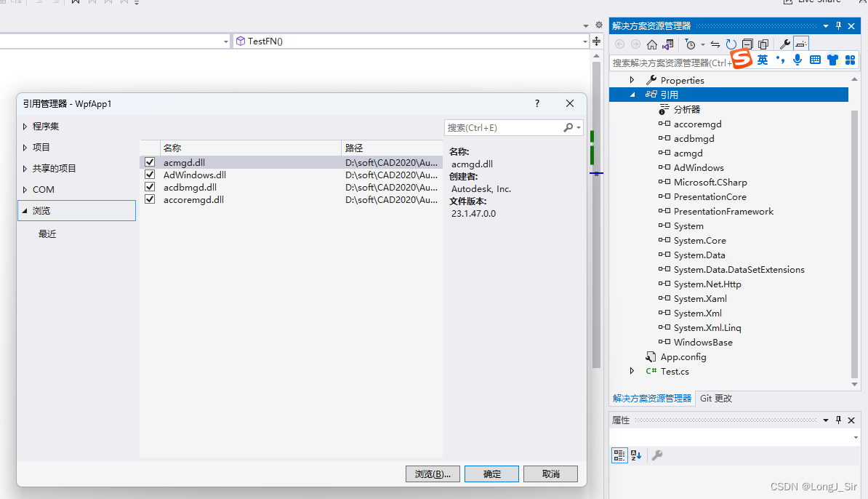This screenshot has width=868, height=499.
Task: Expand the 项目 category
Action: [25, 148]
